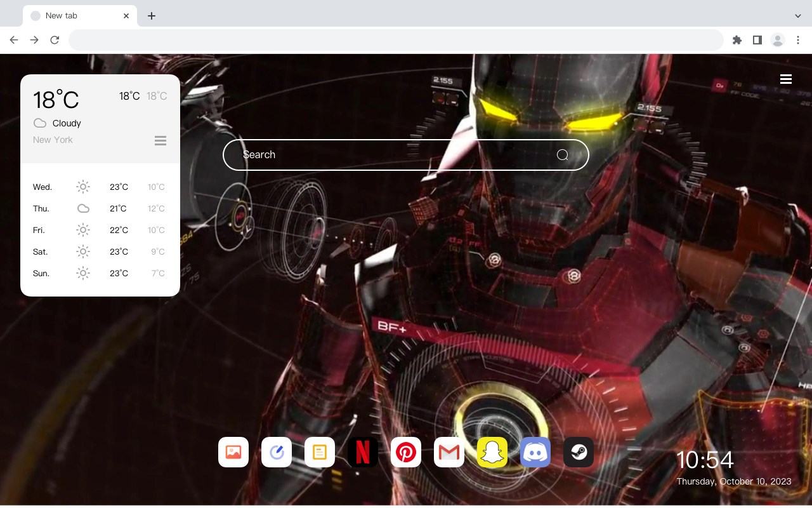Click the Thursday, October 10, 2023 date

coord(734,481)
